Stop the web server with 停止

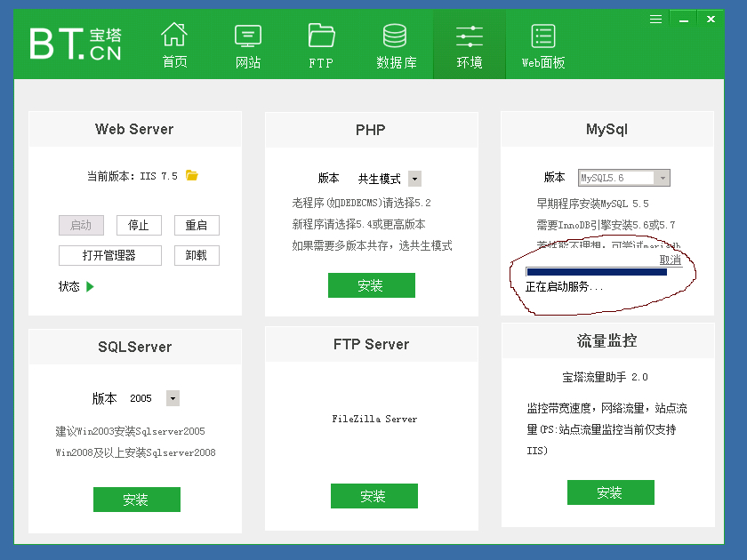(139, 225)
